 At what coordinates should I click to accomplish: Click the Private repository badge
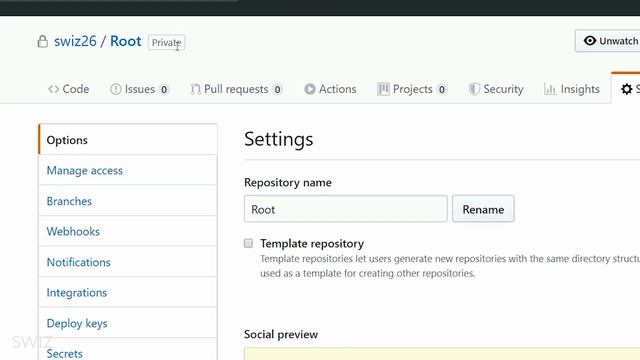(167, 42)
